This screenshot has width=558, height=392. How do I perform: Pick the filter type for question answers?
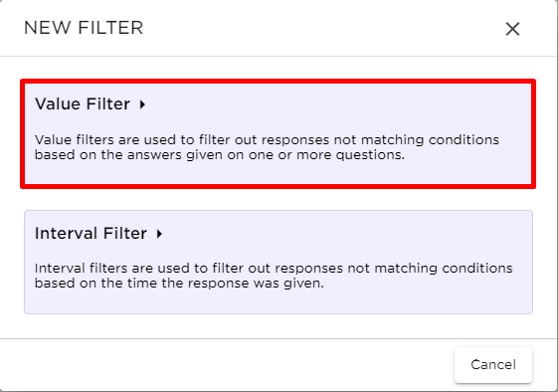point(278,134)
